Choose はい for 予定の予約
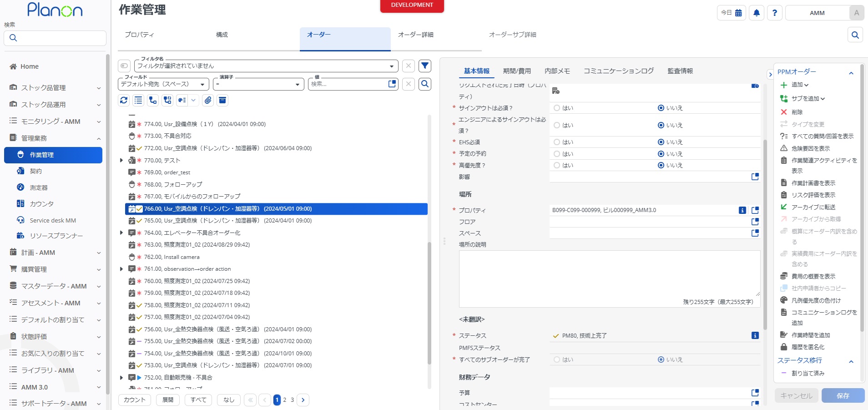This screenshot has height=410, width=868. [x=556, y=153]
